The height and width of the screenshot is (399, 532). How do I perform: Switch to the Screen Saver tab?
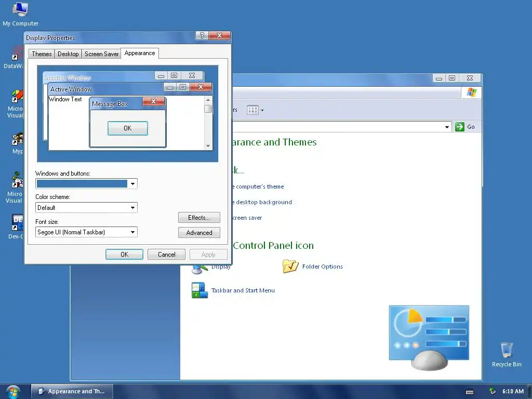coord(101,54)
